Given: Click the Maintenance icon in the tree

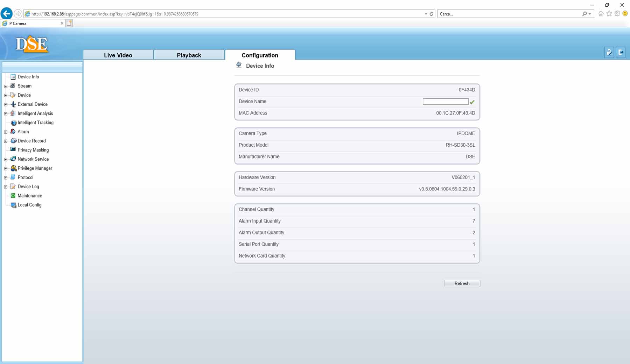Looking at the screenshot, I should 13,196.
